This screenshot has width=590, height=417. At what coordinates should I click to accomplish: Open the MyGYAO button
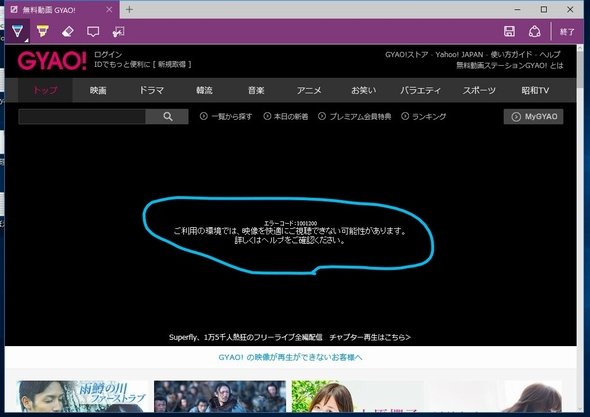coord(534,117)
